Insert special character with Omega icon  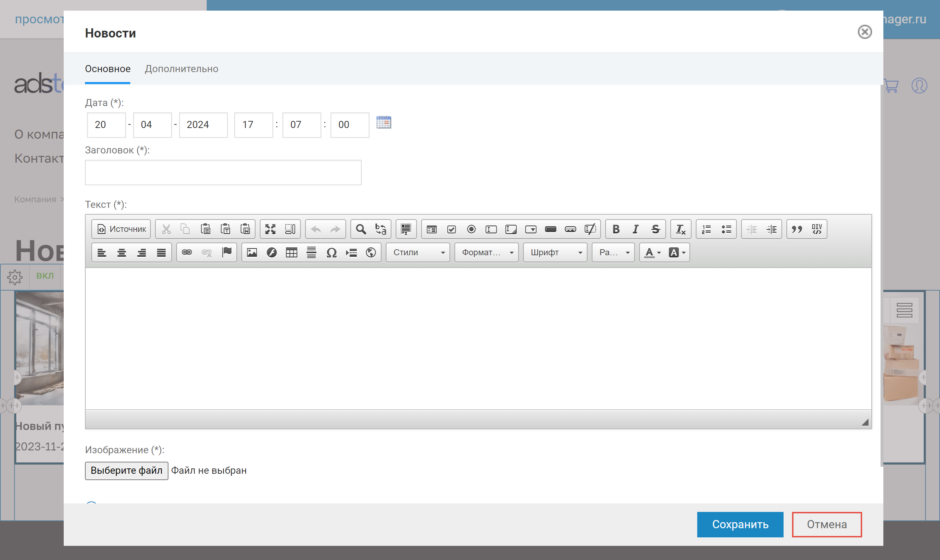(331, 252)
